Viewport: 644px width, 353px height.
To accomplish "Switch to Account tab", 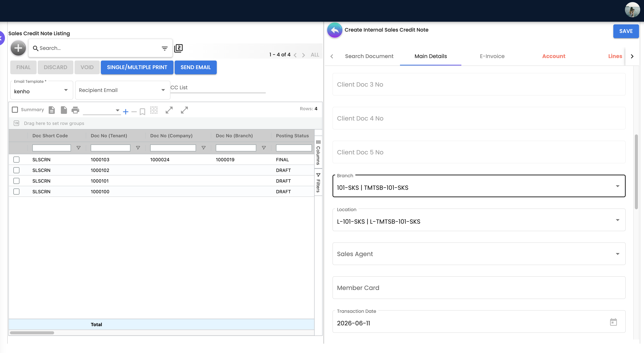I will [x=554, y=56].
